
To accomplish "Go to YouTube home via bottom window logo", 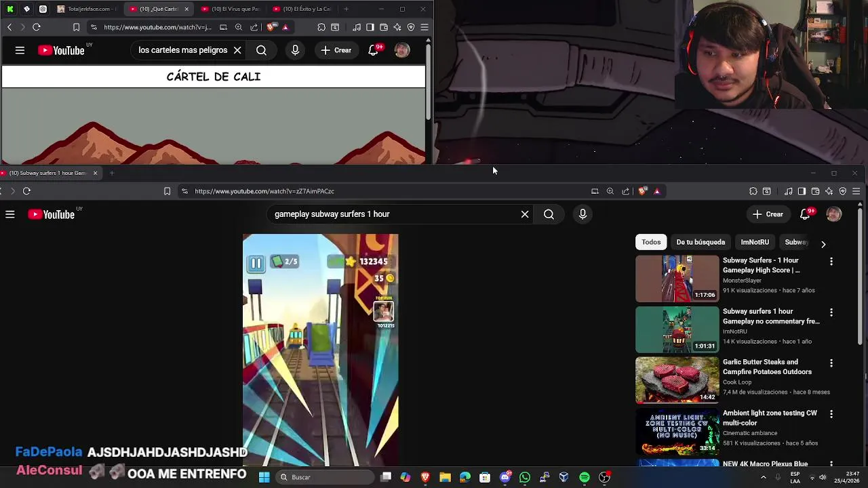I will pos(52,214).
